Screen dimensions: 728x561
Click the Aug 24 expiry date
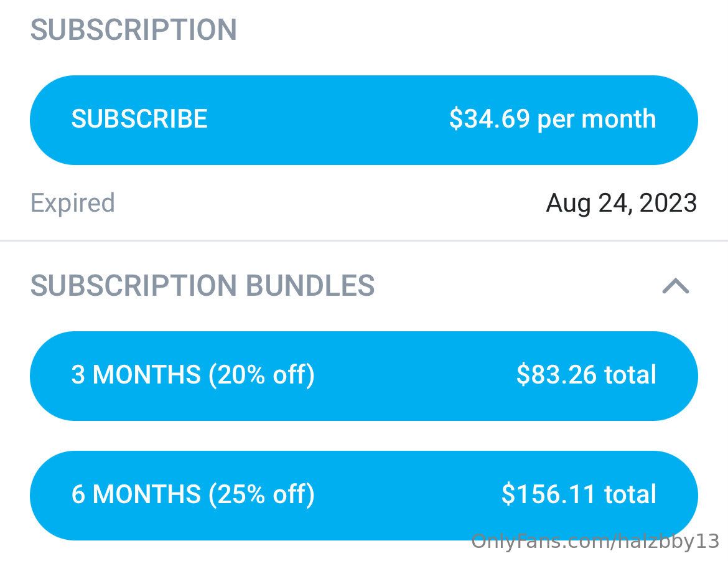[585, 203]
